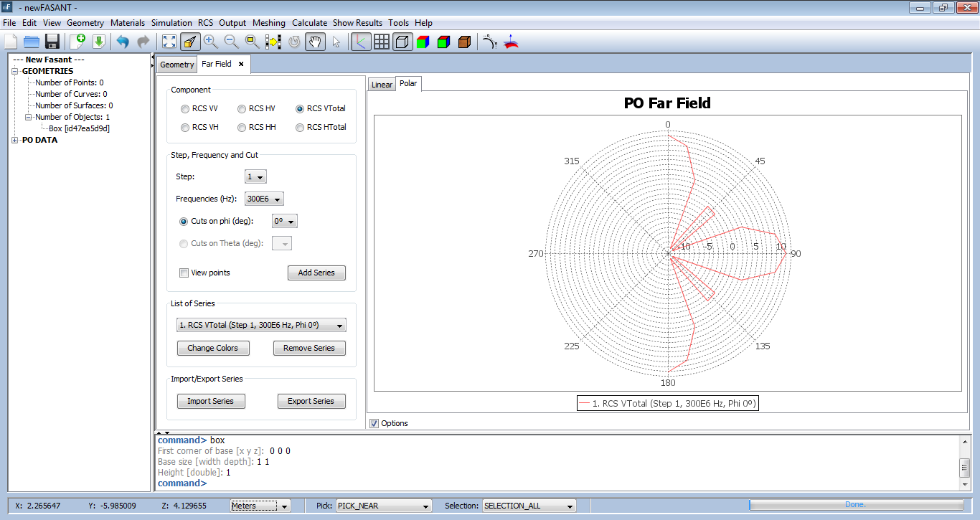Open the Simulation menu

point(171,23)
